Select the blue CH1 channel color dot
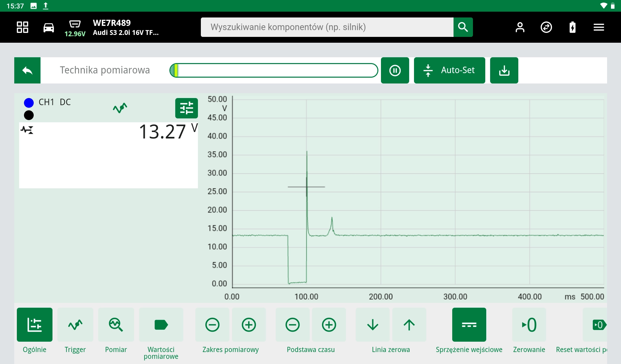 (29, 103)
